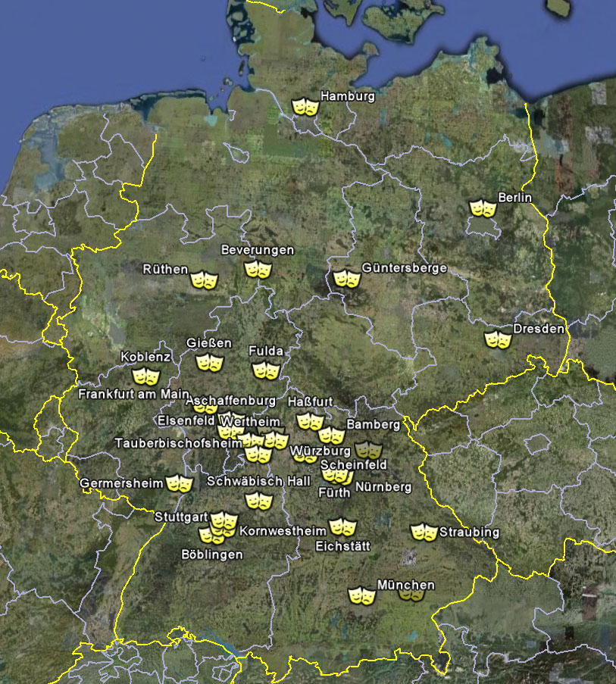Select the Berlin theater masks placemark
This screenshot has width=616, height=684.
coord(482,208)
